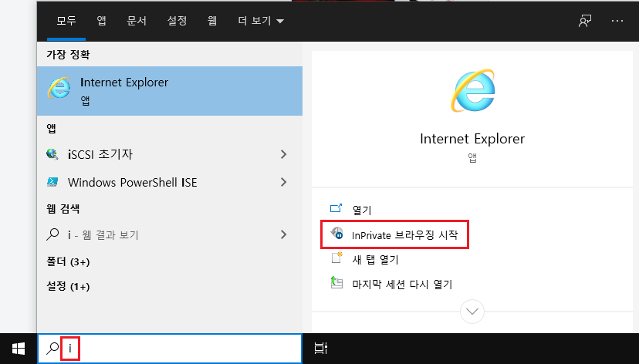Open the three-dot options menu

(617, 21)
